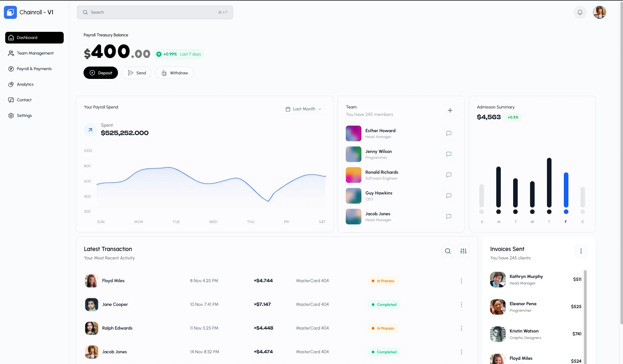Viewport: 623px width, 364px height.
Task: Open Invoices Sent three-dot menu
Action: click(x=581, y=251)
